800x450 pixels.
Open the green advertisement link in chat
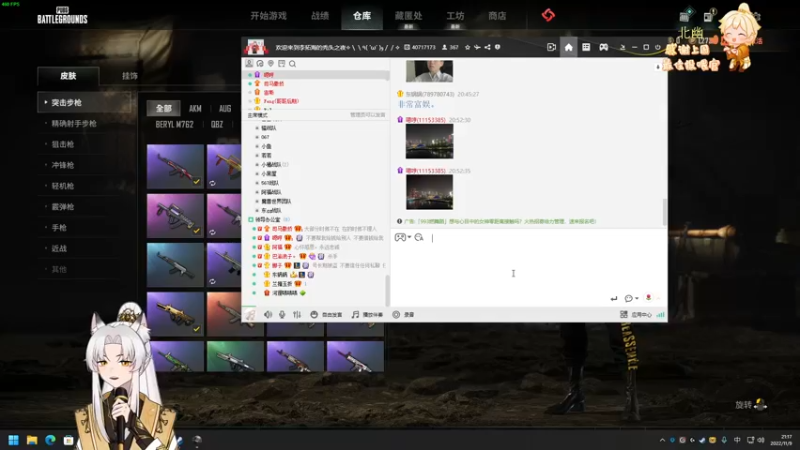coord(499,221)
